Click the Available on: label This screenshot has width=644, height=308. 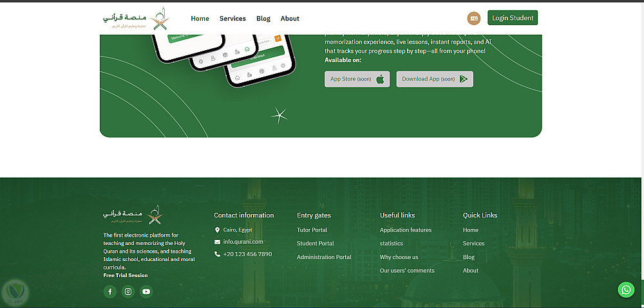coord(343,60)
